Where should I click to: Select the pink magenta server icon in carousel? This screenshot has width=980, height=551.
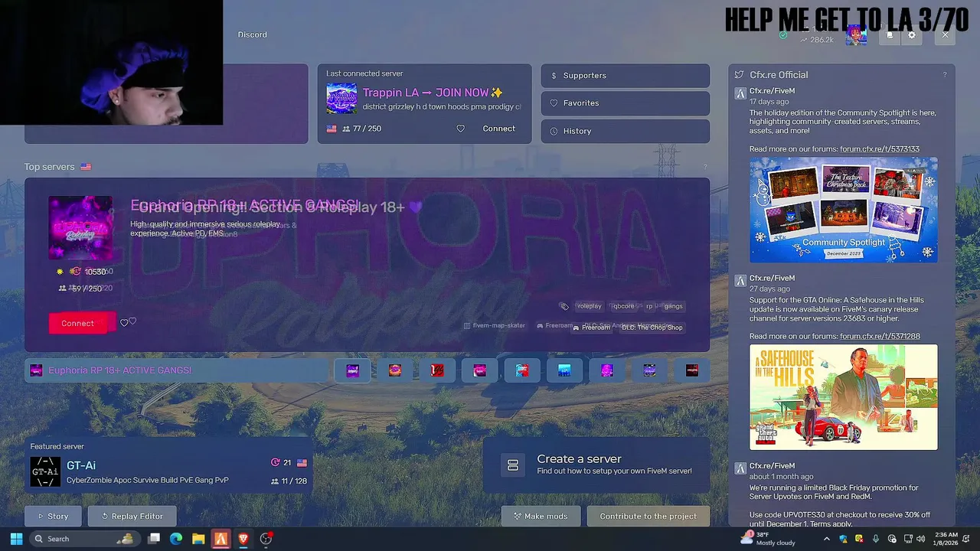[x=480, y=370]
